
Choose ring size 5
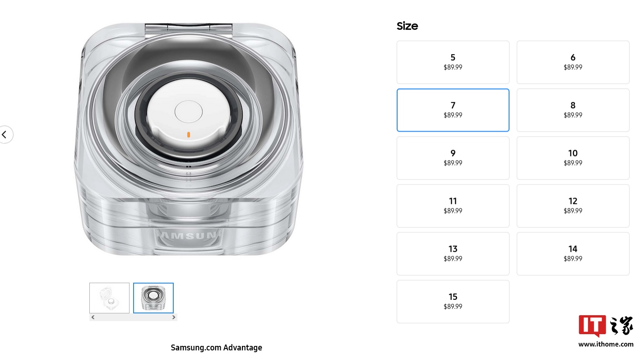click(x=453, y=62)
